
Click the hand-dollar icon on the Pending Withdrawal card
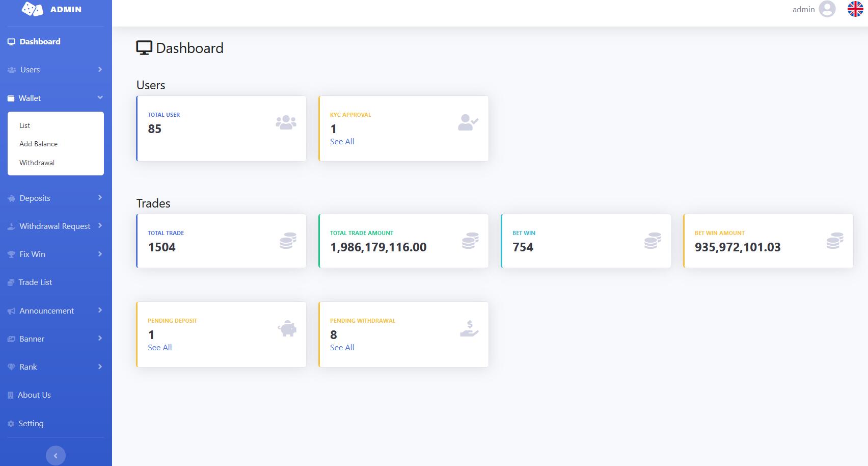coord(469,328)
